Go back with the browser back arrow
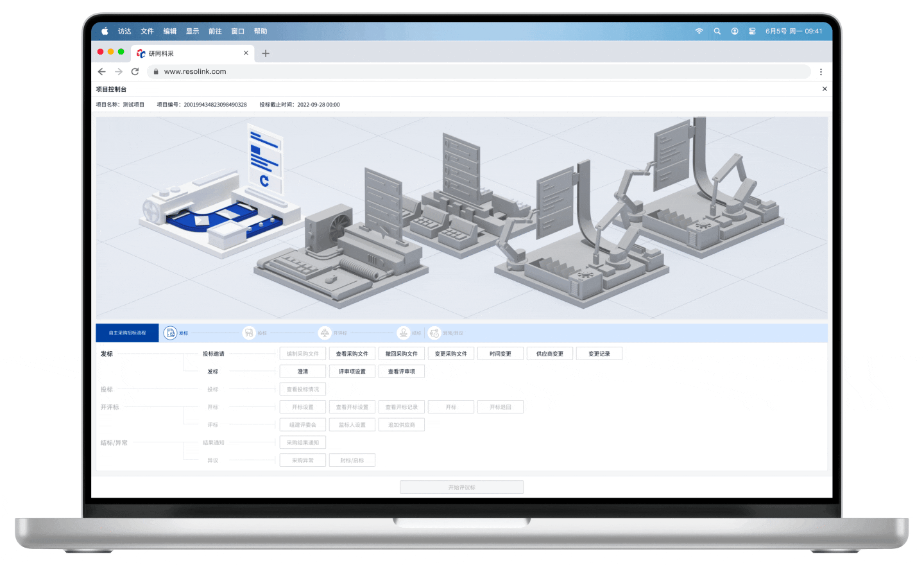 pyautogui.click(x=101, y=72)
